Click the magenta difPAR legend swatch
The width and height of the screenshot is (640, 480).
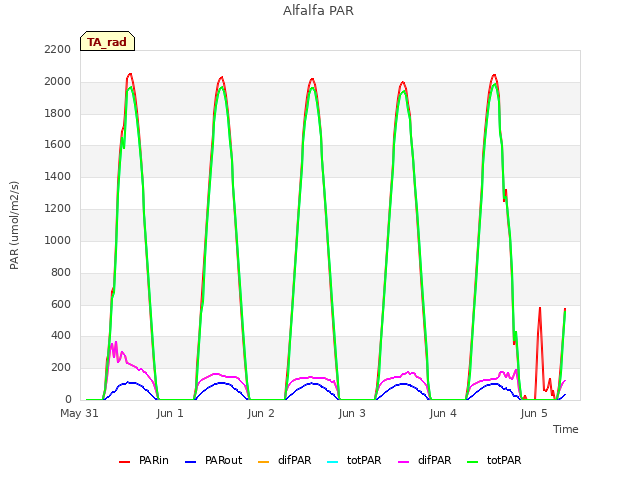point(403,462)
